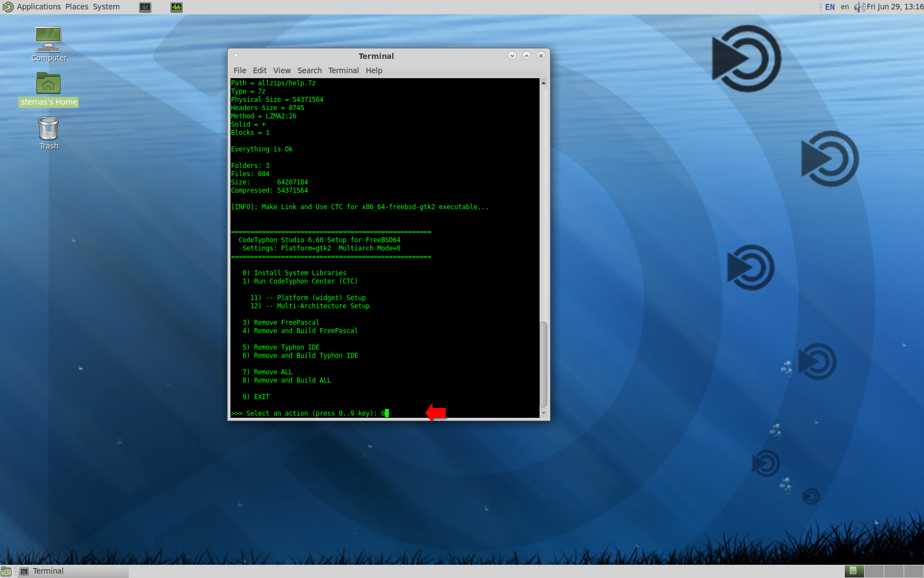
Task: Click 'Remove and Build ALL' line
Action: tap(287, 380)
